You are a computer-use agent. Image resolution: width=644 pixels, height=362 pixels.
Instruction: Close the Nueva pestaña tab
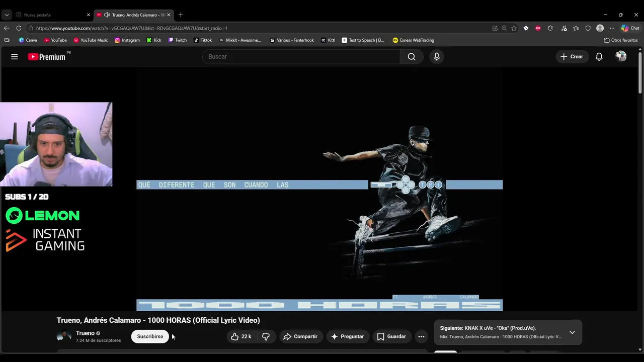[88, 15]
